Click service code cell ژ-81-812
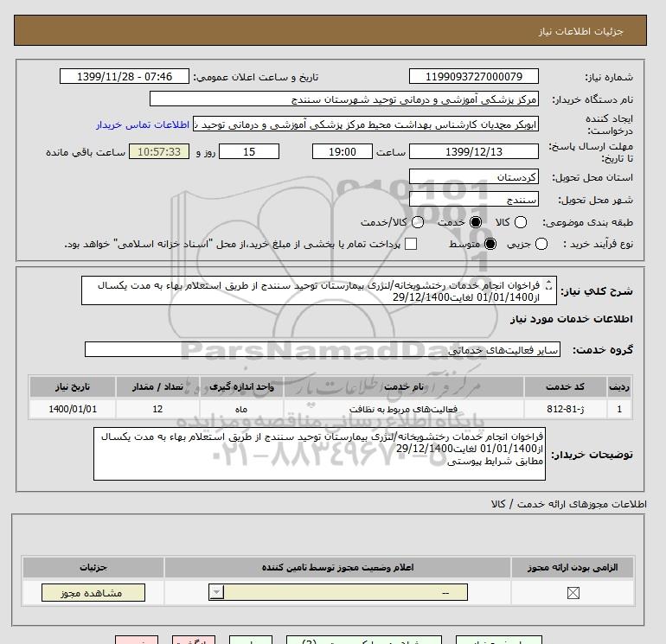Viewport: 666px width, 644px height. click(565, 409)
